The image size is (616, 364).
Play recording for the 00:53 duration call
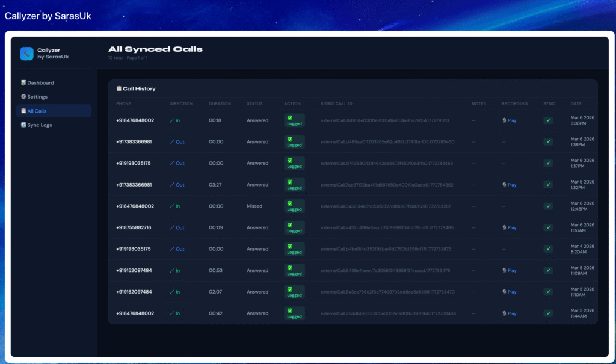(x=510, y=271)
